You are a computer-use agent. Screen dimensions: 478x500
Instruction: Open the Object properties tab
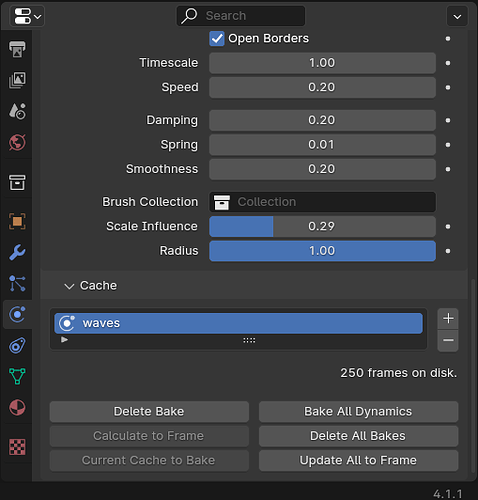(x=17, y=221)
